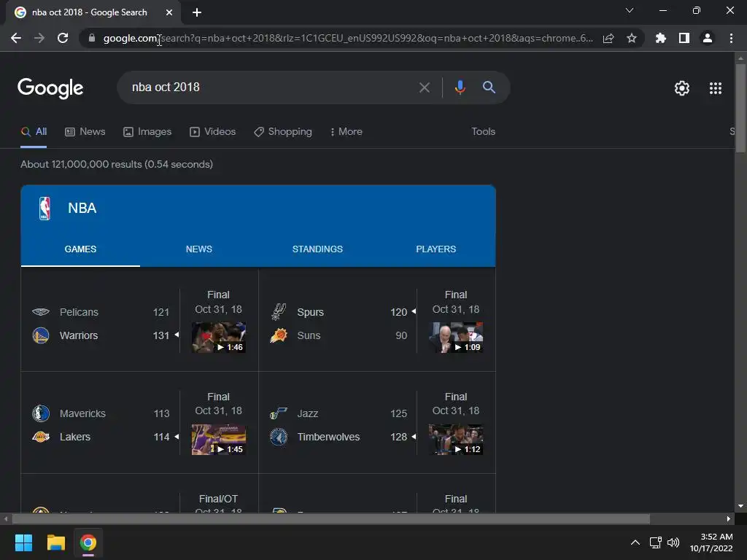The height and width of the screenshot is (560, 747).
Task: Switch to the Videos results tab
Action: (x=212, y=131)
